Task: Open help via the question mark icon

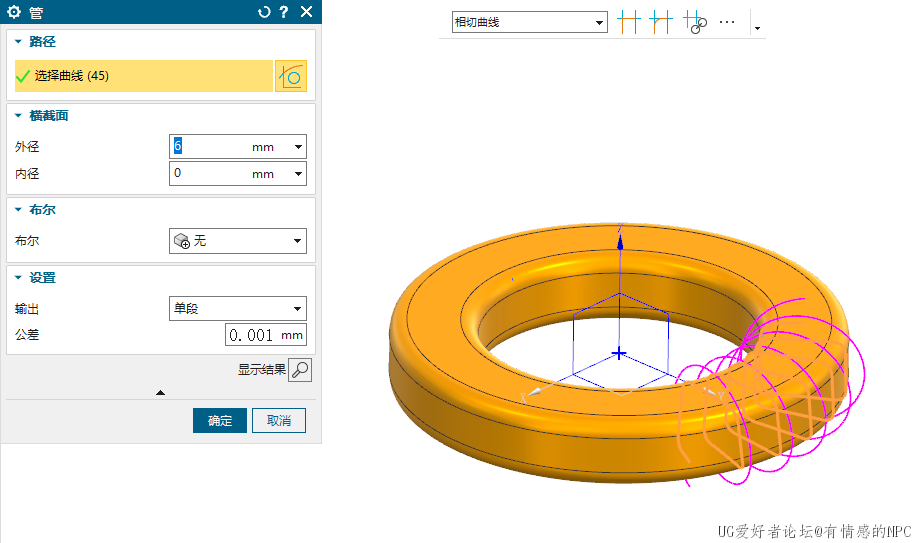Action: click(x=284, y=12)
